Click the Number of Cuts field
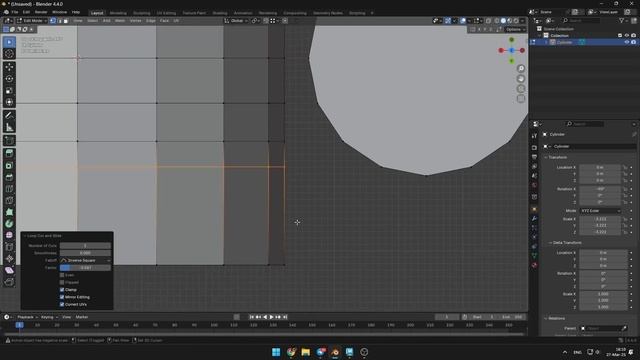Image resolution: width=640 pixels, height=360 pixels. click(x=85, y=246)
